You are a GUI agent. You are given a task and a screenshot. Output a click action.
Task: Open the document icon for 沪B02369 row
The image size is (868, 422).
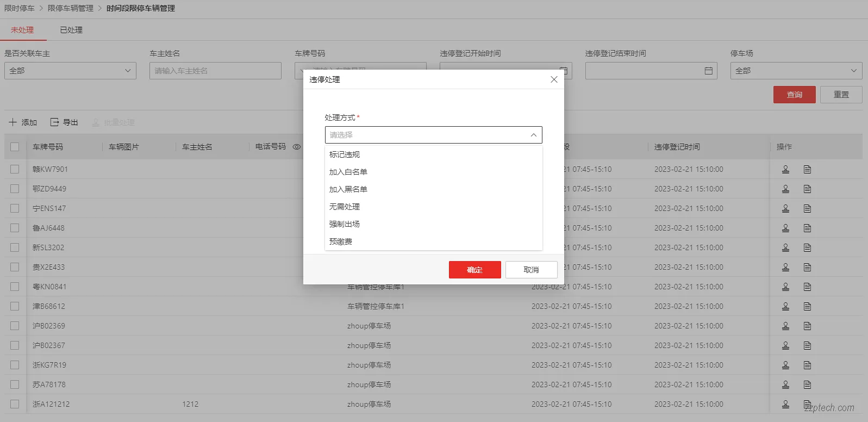tap(807, 326)
